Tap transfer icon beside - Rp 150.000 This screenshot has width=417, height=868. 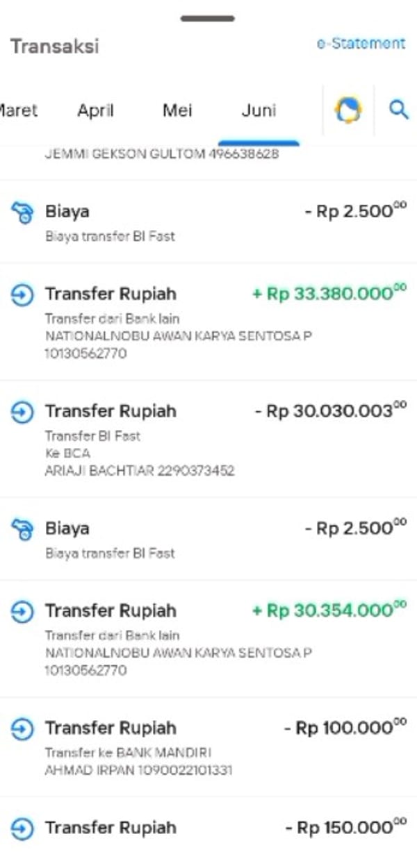point(22,828)
